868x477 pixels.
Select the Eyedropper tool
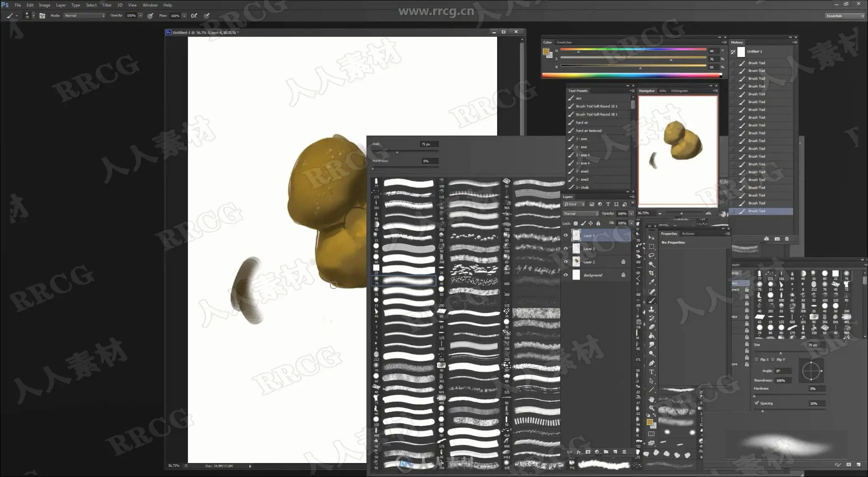pos(651,282)
